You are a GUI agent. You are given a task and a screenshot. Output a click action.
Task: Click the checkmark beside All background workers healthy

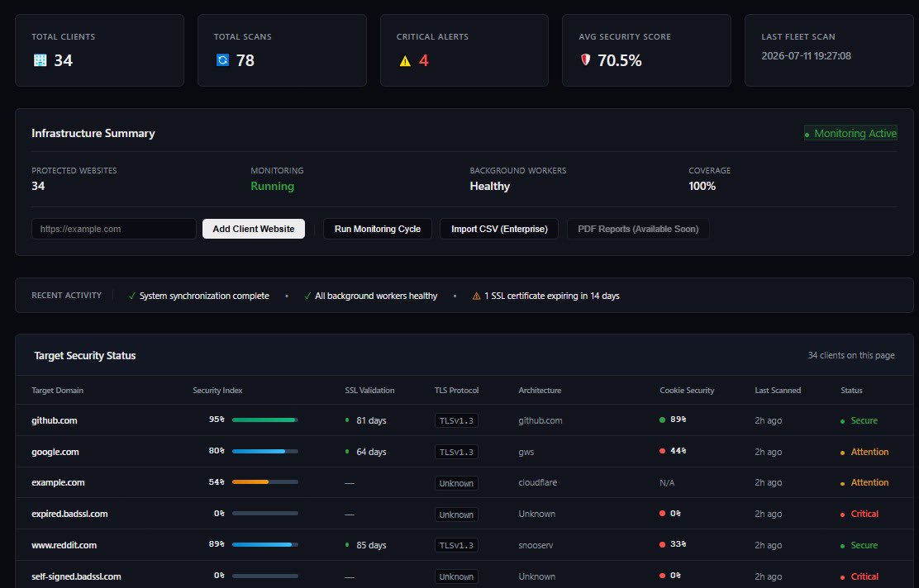pyautogui.click(x=307, y=296)
